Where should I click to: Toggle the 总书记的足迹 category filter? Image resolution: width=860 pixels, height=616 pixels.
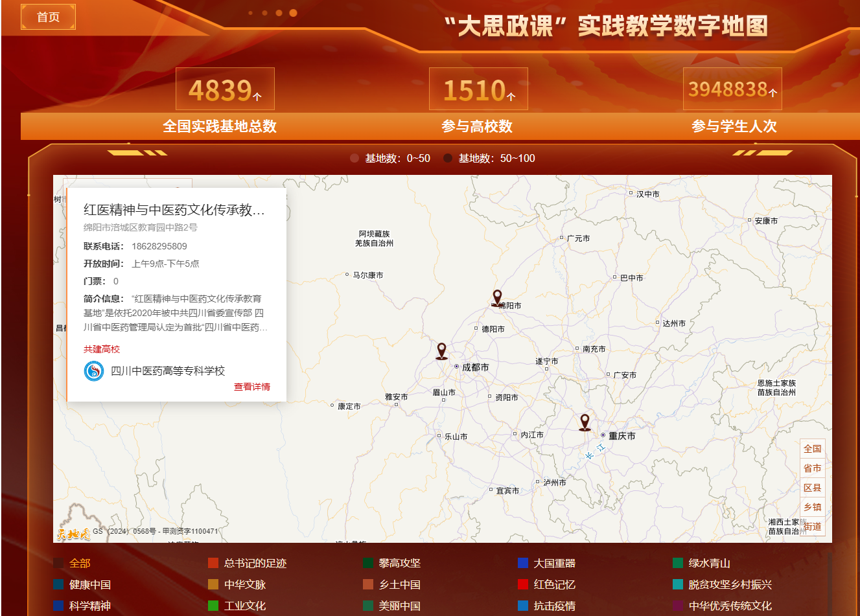[255, 564]
